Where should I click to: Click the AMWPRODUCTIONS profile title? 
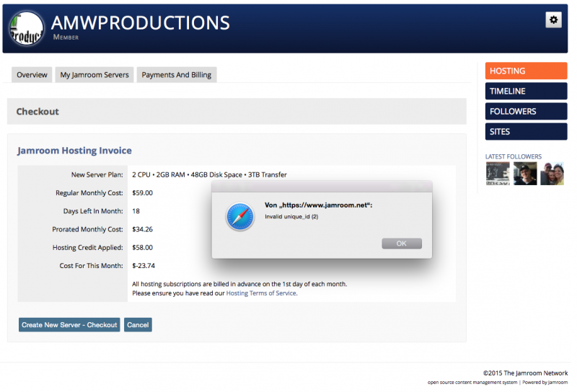click(141, 23)
